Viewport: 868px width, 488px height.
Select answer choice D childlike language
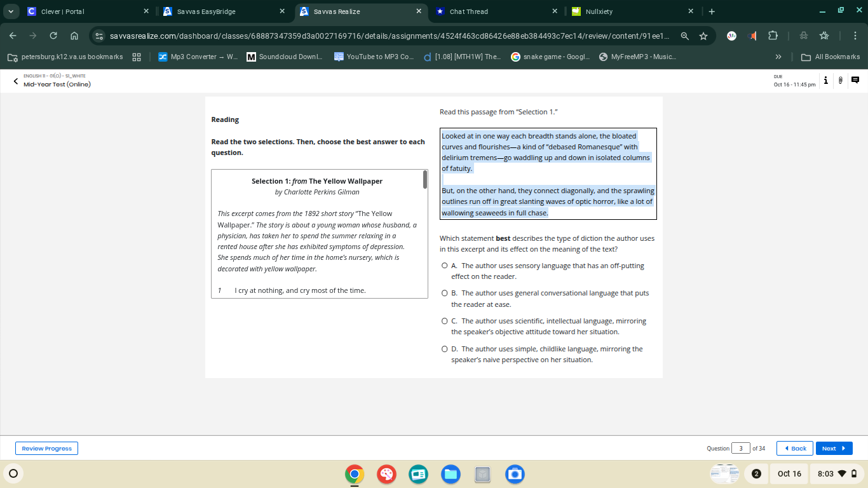pos(445,348)
